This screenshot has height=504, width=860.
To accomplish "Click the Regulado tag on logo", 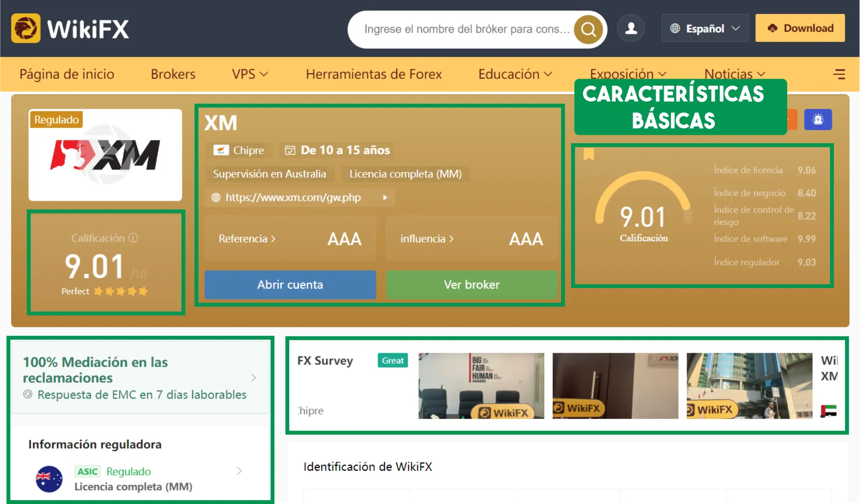I will coord(56,119).
